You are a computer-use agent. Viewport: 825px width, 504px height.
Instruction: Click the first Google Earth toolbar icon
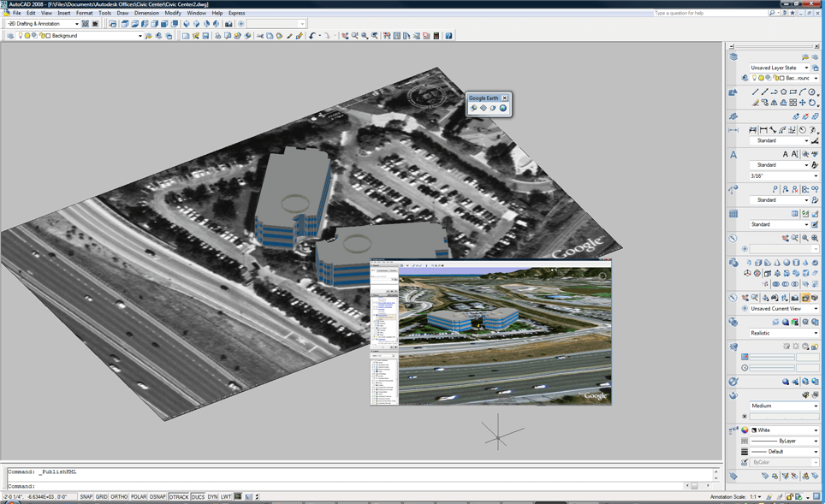click(x=473, y=108)
